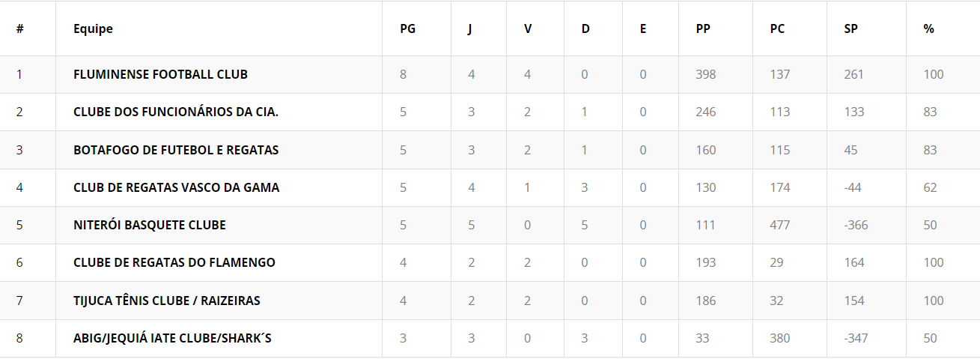This screenshot has width=980, height=359.
Task: Click the PC column header
Action: coord(777,29)
